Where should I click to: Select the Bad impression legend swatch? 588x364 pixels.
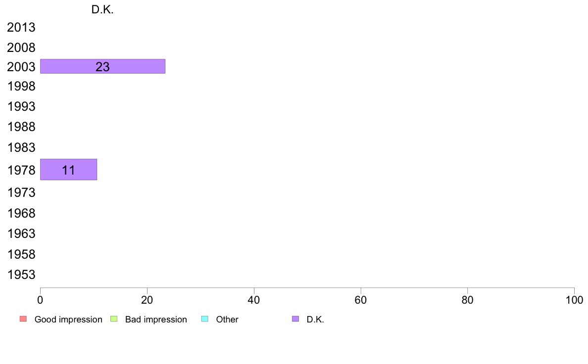click(114, 319)
